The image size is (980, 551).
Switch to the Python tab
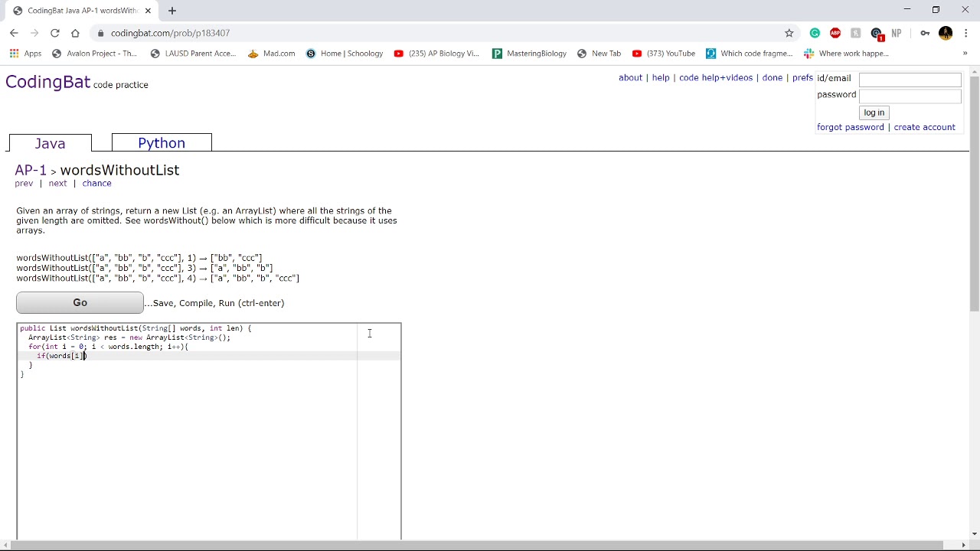pyautogui.click(x=162, y=143)
